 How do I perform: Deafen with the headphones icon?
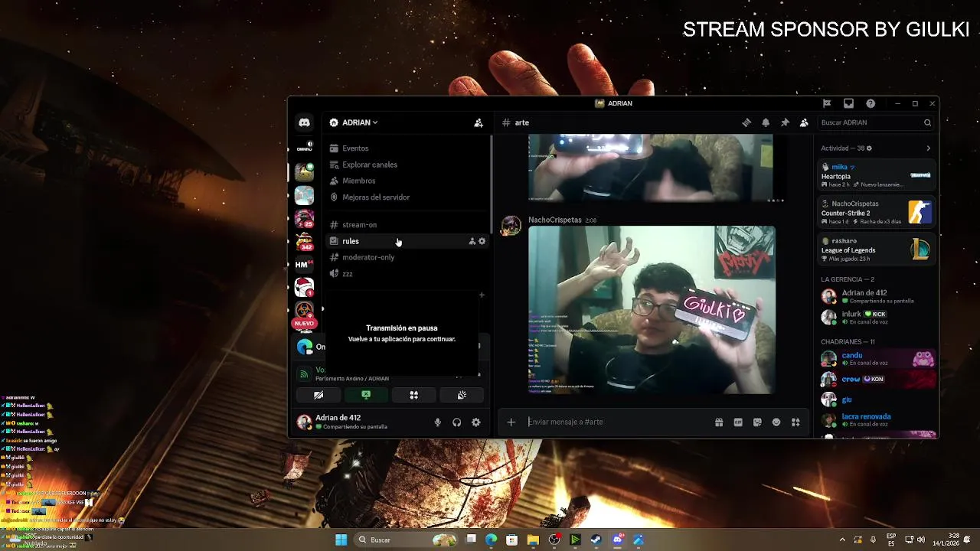[457, 422]
